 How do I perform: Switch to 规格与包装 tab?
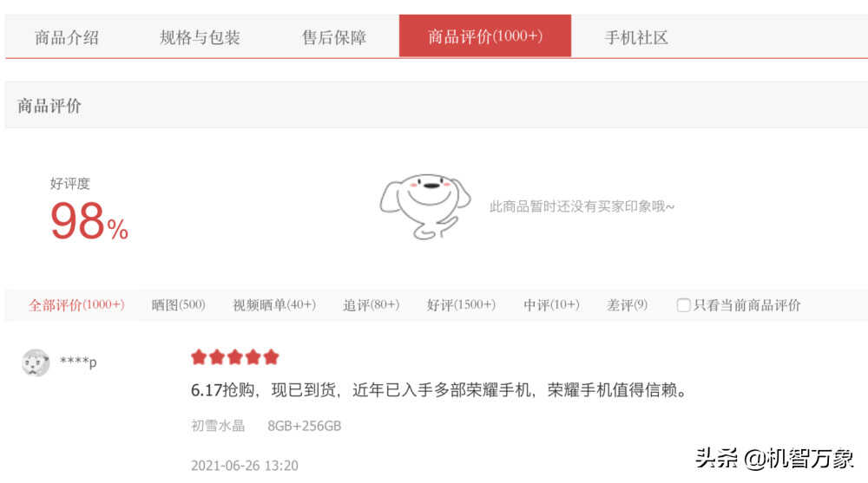[200, 37]
